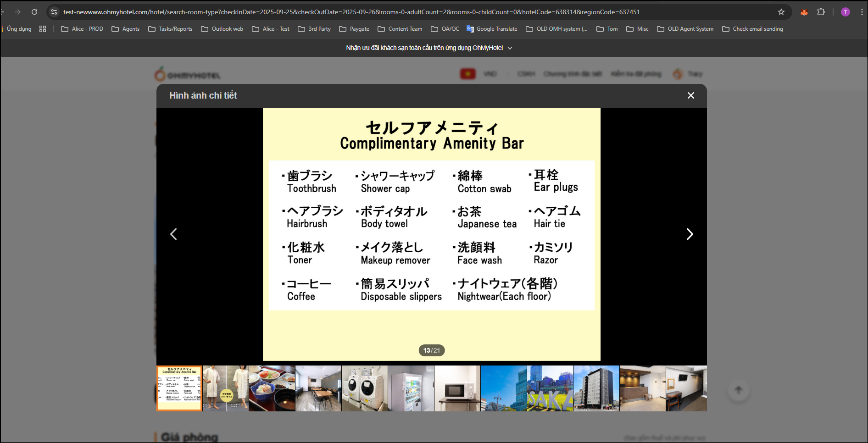The height and width of the screenshot is (443, 868).
Task: Open the Chrome profile avatar
Action: coord(845,12)
